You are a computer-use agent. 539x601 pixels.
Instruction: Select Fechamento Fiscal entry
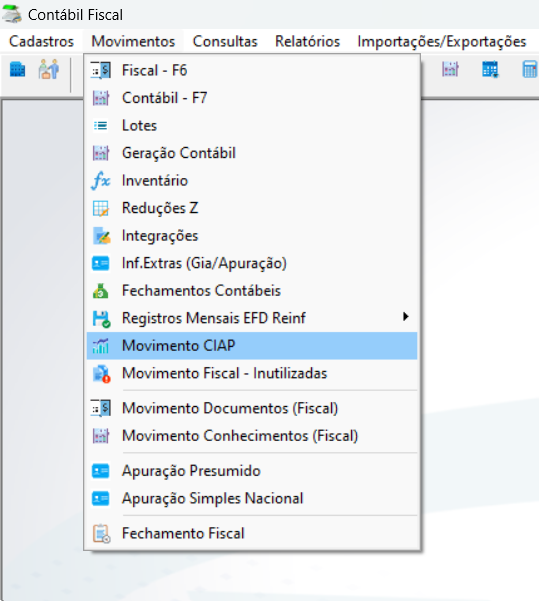coord(252,534)
